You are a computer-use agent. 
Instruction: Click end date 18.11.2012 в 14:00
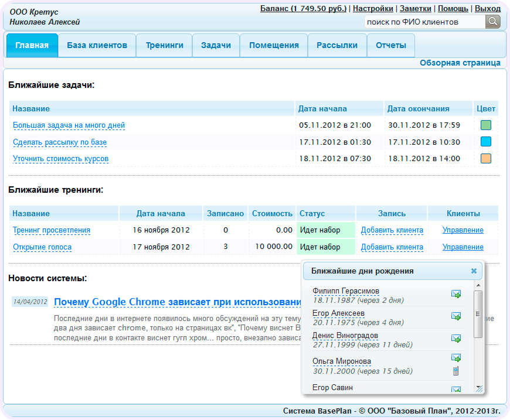pyautogui.click(x=424, y=159)
